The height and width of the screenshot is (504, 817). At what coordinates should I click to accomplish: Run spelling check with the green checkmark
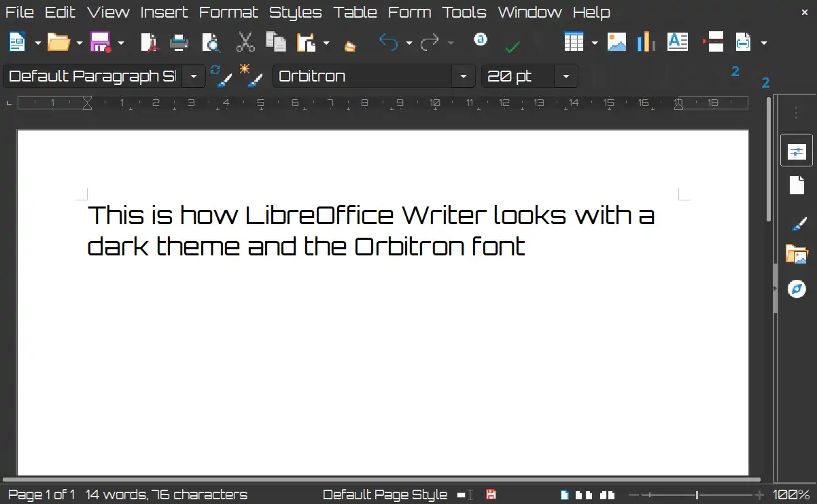(x=513, y=46)
